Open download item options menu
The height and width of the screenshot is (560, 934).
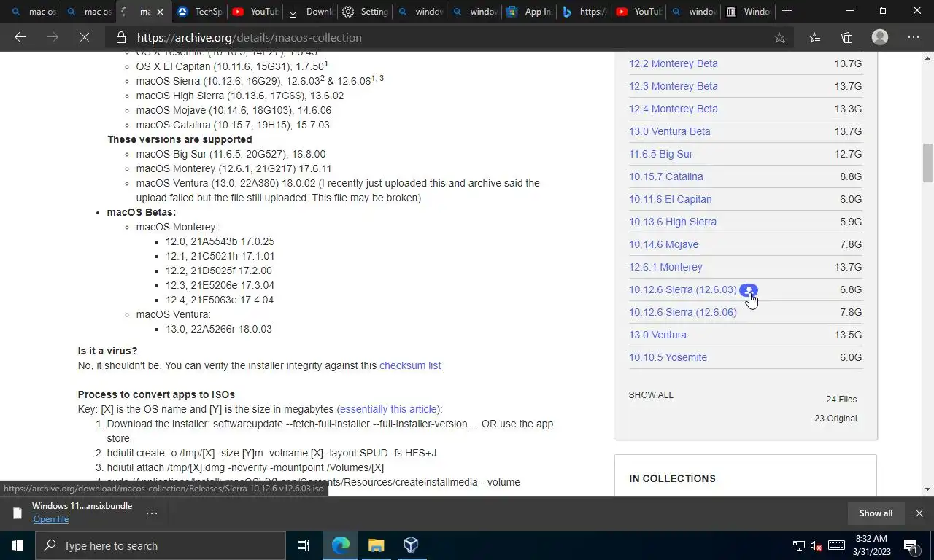152,513
